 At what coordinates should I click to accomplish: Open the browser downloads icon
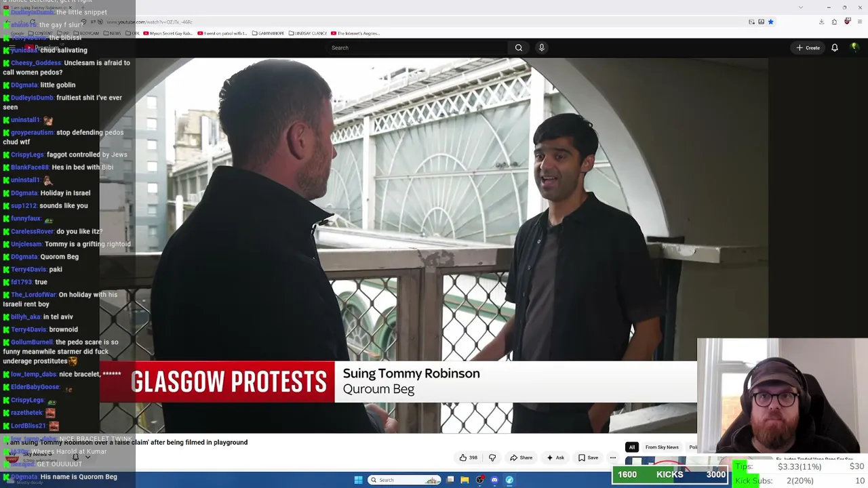821,22
